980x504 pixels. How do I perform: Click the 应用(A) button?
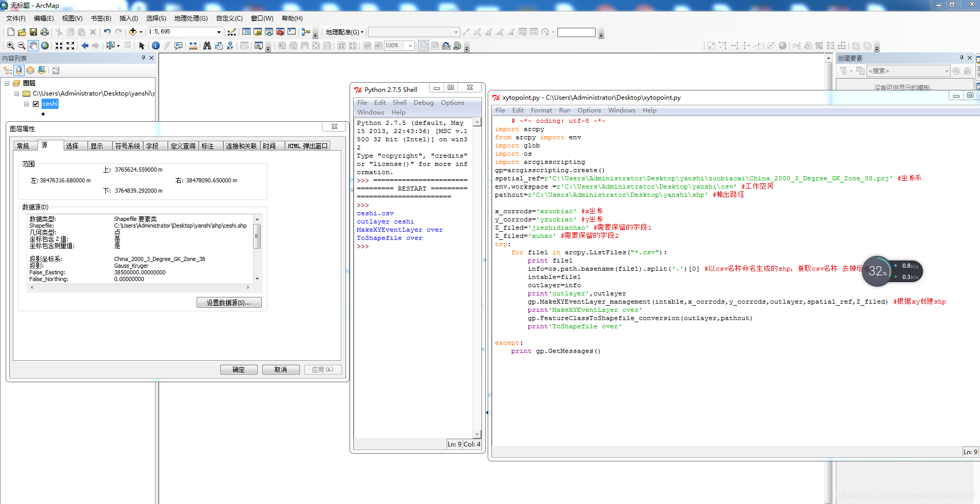coord(323,369)
